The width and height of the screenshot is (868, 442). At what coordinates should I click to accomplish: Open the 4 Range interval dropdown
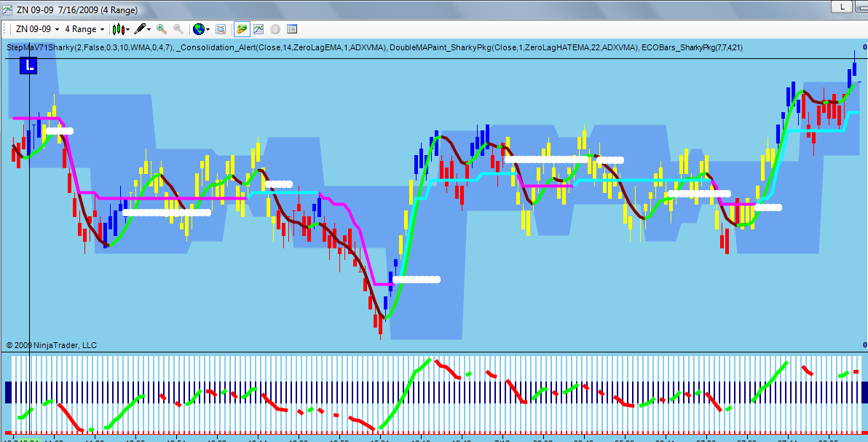(84, 29)
